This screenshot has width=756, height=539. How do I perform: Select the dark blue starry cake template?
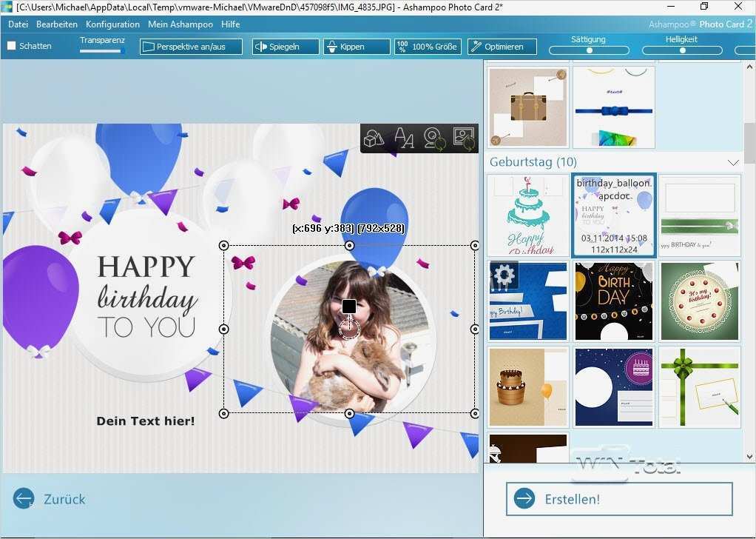coord(614,386)
